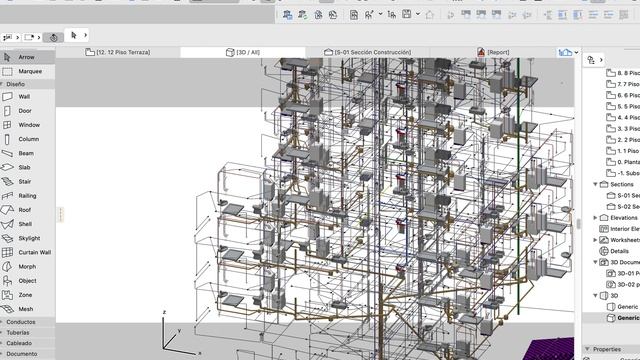The width and height of the screenshot is (640, 360).
Task: Select Interior Elevations in navigator
Action: [620, 229]
